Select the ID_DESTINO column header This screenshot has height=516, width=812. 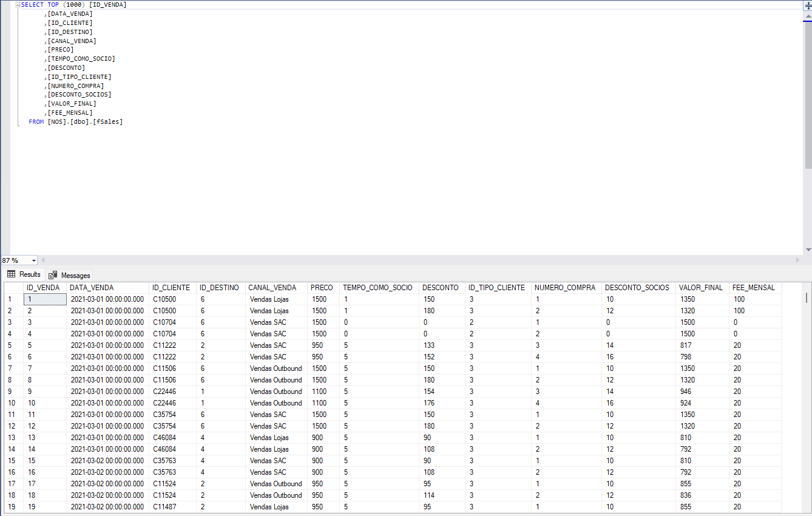point(221,288)
